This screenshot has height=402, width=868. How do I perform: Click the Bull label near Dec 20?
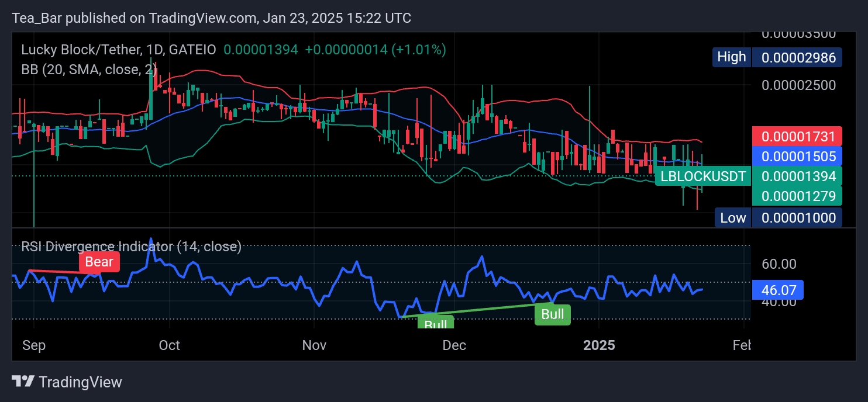[x=553, y=314]
